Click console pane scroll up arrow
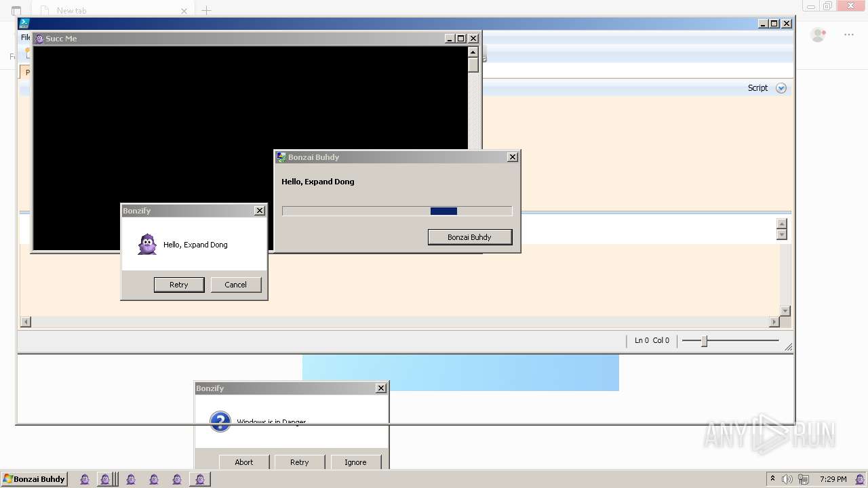The width and height of the screenshot is (868, 488). pyautogui.click(x=782, y=224)
